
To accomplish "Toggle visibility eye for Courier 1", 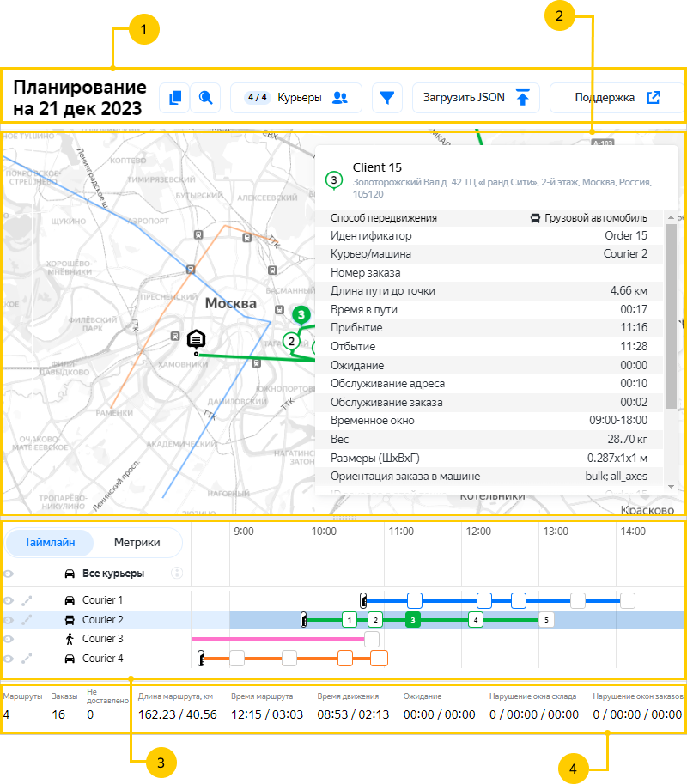I will click(x=9, y=600).
